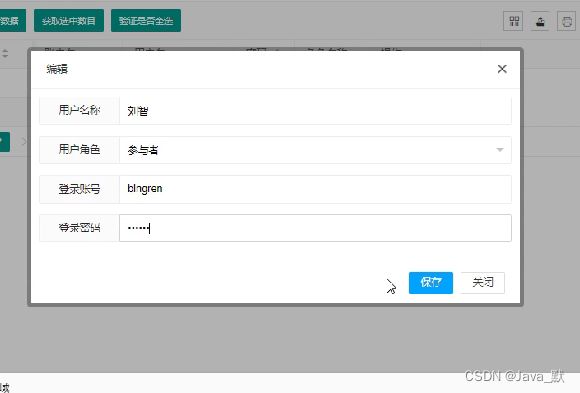This screenshot has width=580, height=393.
Task: Click the blue 保存 save button
Action: point(431,283)
